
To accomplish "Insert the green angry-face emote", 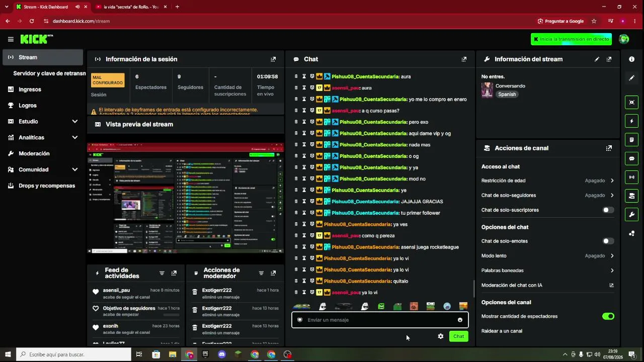I will coord(381,306).
